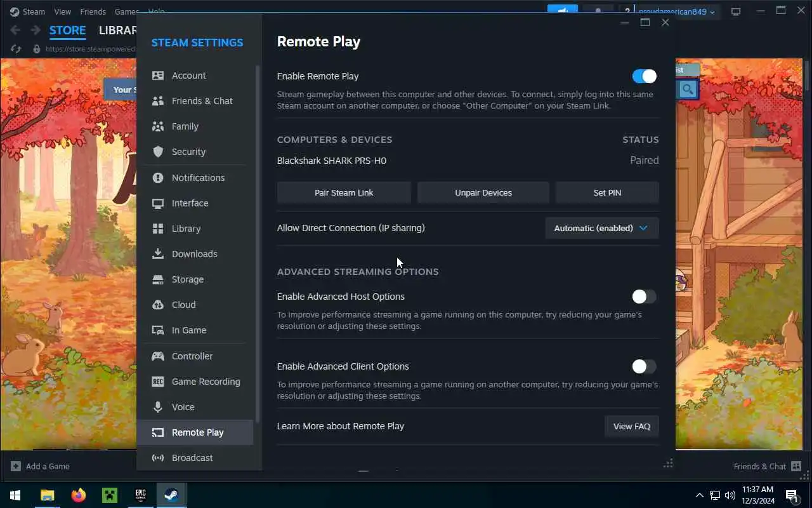
Task: Launch Minecraft from the taskbar
Action: click(x=110, y=495)
